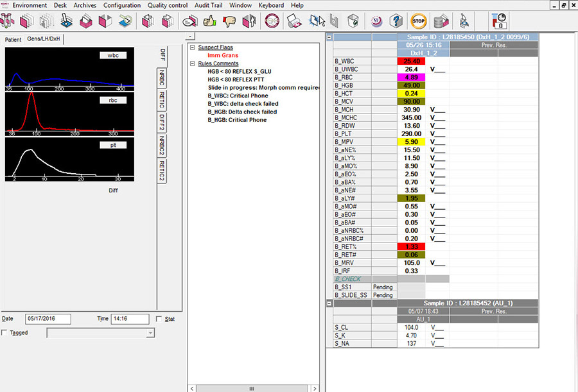Click the grayed-out save disk icon

point(334,21)
